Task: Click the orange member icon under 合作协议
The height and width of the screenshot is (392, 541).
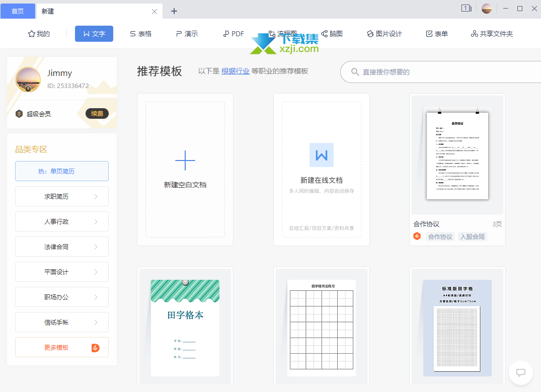Action: (417, 237)
